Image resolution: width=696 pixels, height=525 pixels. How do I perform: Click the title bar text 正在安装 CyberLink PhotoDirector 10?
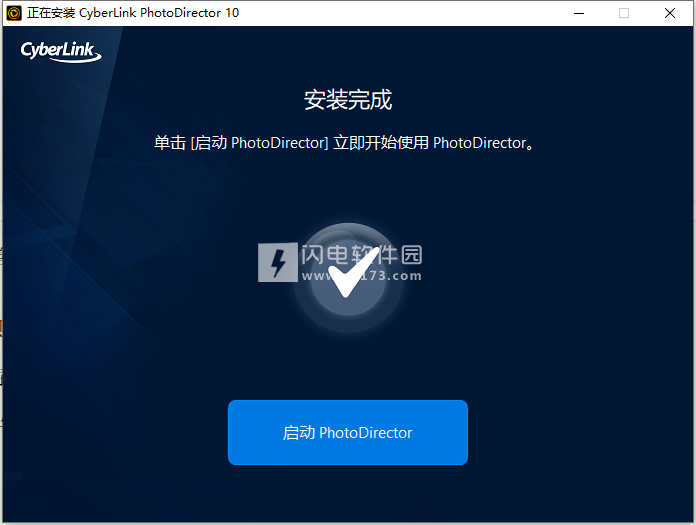pos(133,13)
